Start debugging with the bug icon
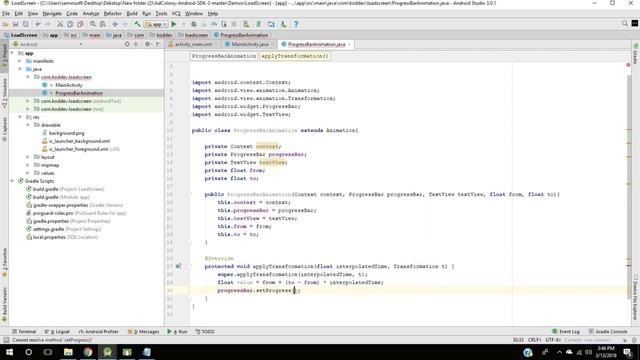 194,24
